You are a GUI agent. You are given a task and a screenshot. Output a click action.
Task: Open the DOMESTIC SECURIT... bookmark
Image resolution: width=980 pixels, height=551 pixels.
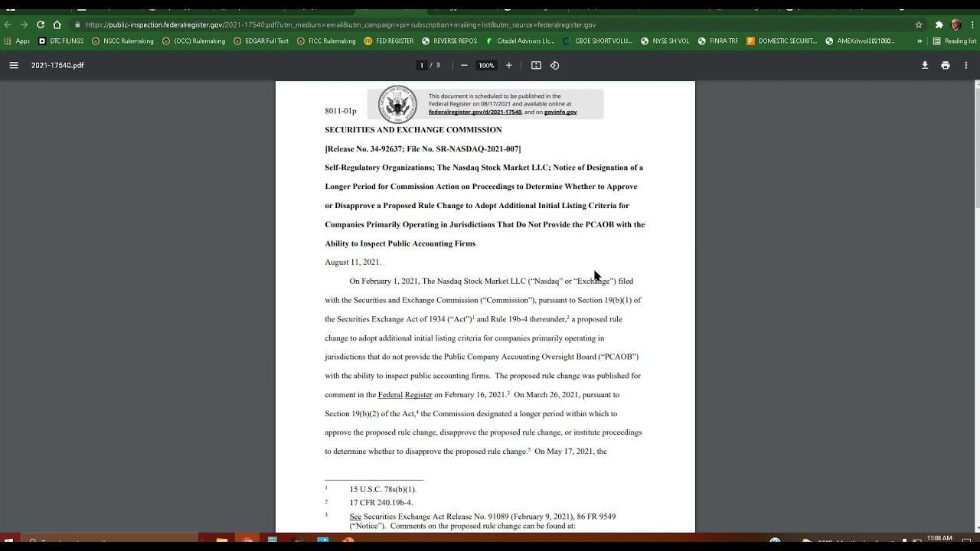[782, 41]
